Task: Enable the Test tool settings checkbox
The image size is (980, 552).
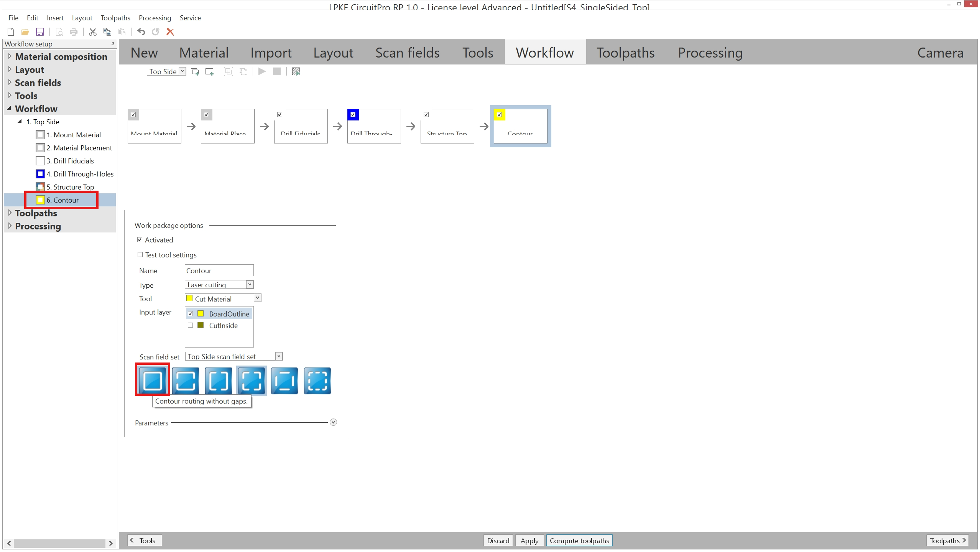Action: tap(140, 255)
